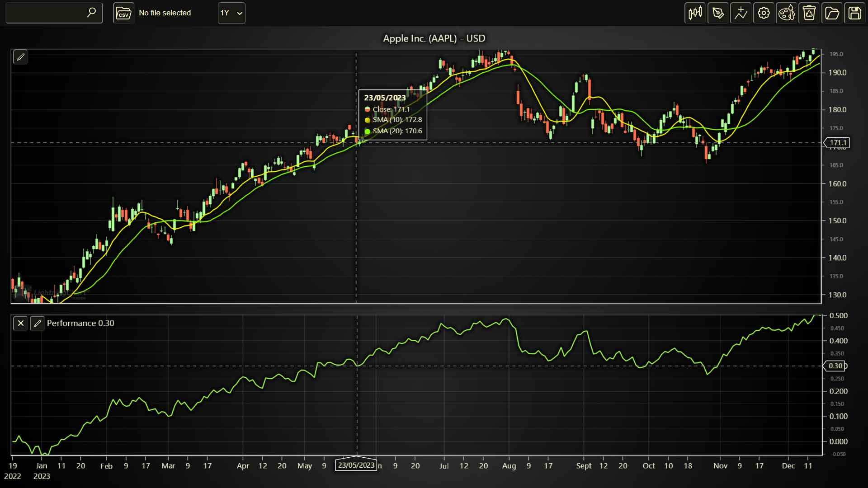This screenshot has width=868, height=488.
Task: Open the CSV file loader
Action: point(123,13)
